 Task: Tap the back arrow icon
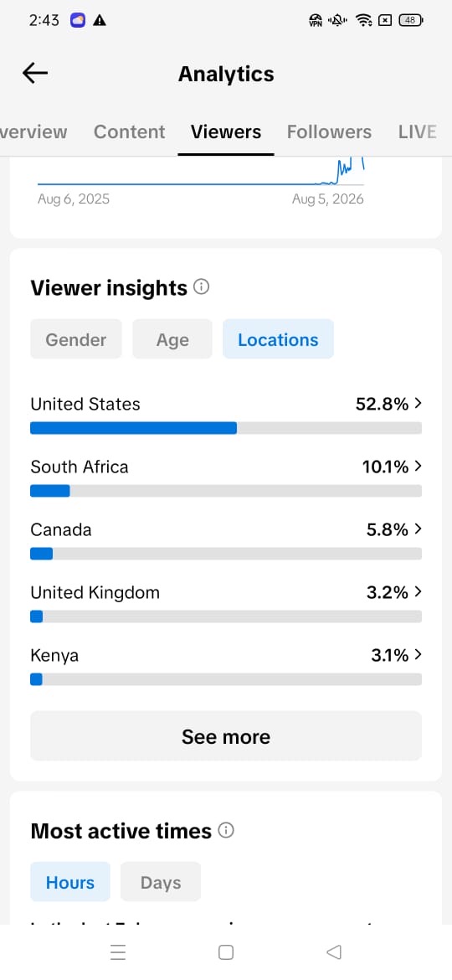tap(35, 73)
